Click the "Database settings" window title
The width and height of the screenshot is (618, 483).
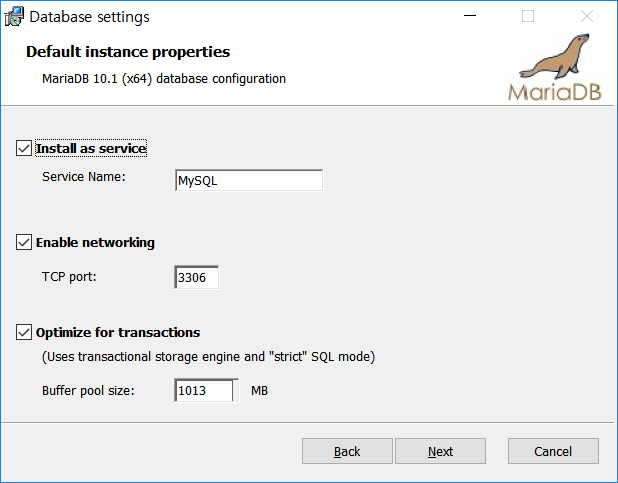pyautogui.click(x=89, y=17)
